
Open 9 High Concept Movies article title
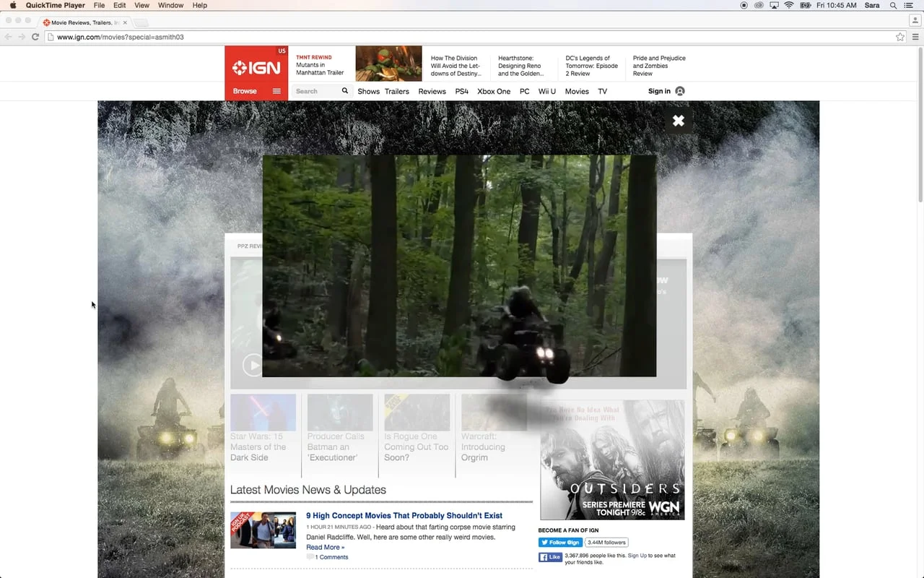coord(404,515)
